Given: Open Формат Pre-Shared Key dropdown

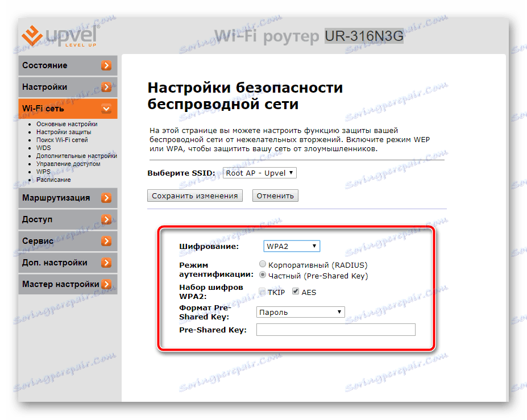Looking at the screenshot, I should [x=301, y=312].
